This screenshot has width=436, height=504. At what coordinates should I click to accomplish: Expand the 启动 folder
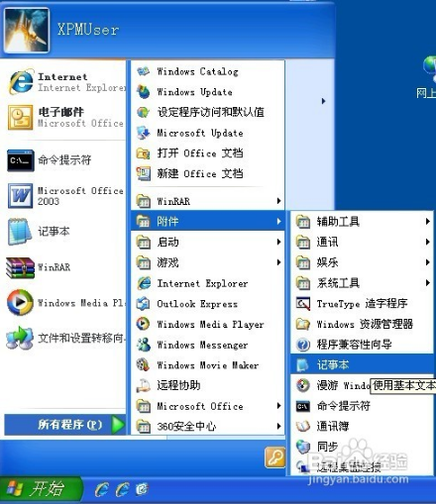(207, 242)
